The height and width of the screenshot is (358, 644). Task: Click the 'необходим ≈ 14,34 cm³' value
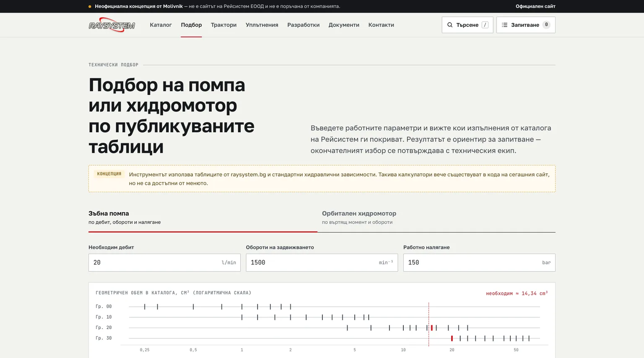click(x=517, y=293)
